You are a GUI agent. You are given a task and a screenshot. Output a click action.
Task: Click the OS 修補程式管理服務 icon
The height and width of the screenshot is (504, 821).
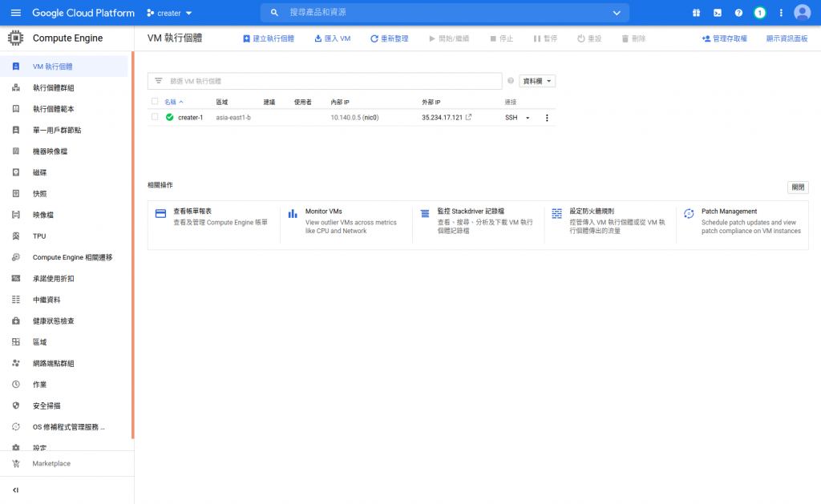click(16, 427)
